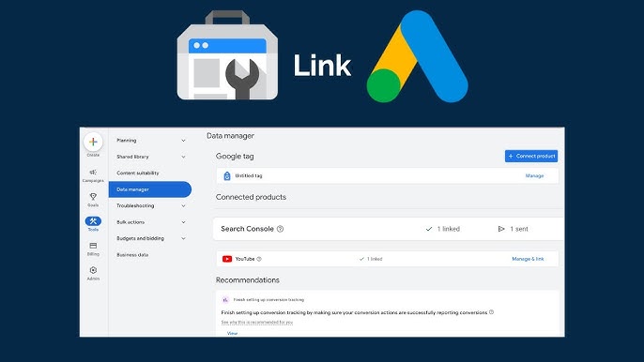644x362 pixels.
Task: Click See why this is recommended link
Action: (x=256, y=323)
